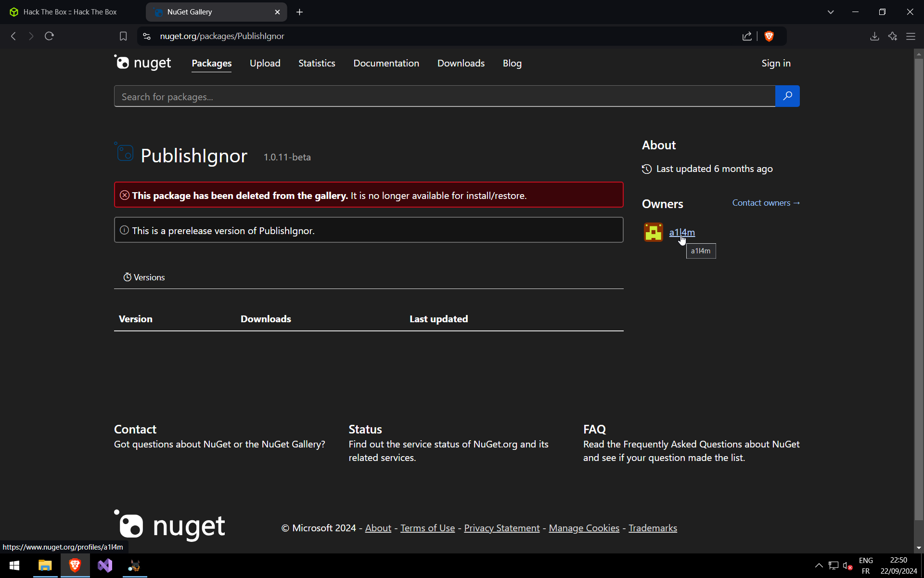Open the browser downloads icon
The height and width of the screenshot is (578, 924).
click(x=874, y=36)
